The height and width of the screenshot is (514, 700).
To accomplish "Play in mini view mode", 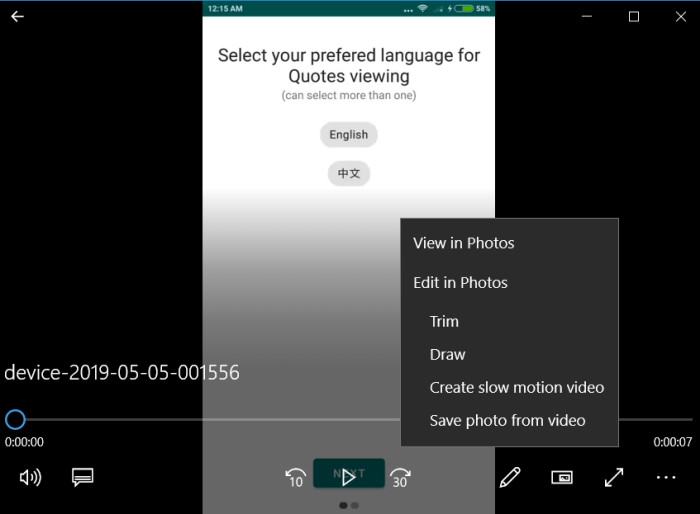I will pyautogui.click(x=562, y=477).
